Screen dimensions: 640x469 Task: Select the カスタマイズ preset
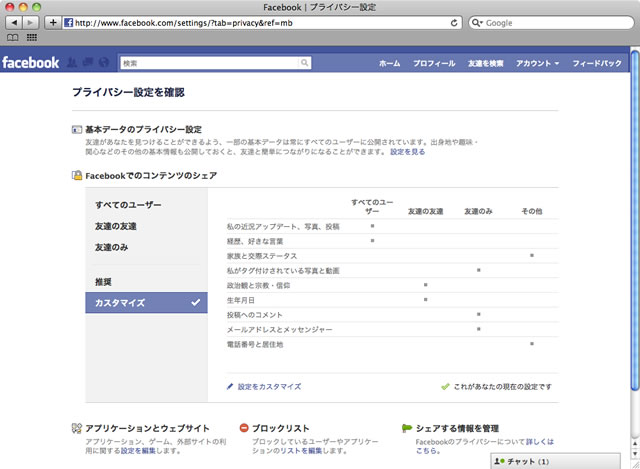[x=146, y=302]
